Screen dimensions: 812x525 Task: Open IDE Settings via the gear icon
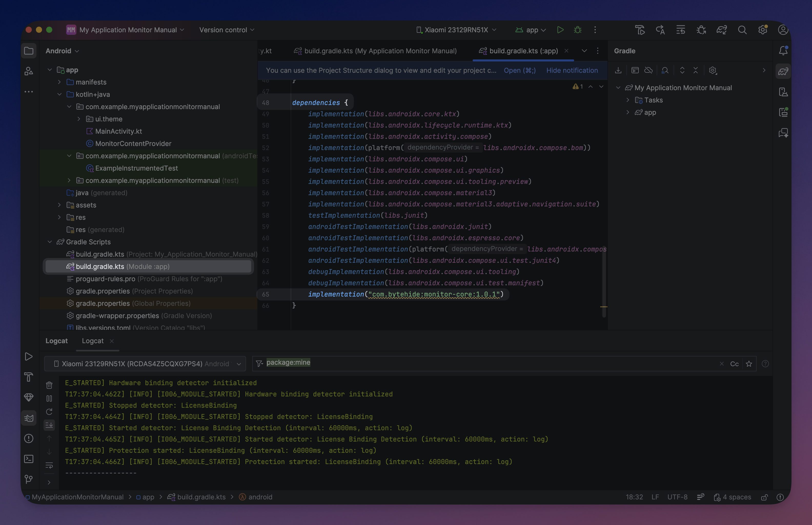(x=763, y=30)
